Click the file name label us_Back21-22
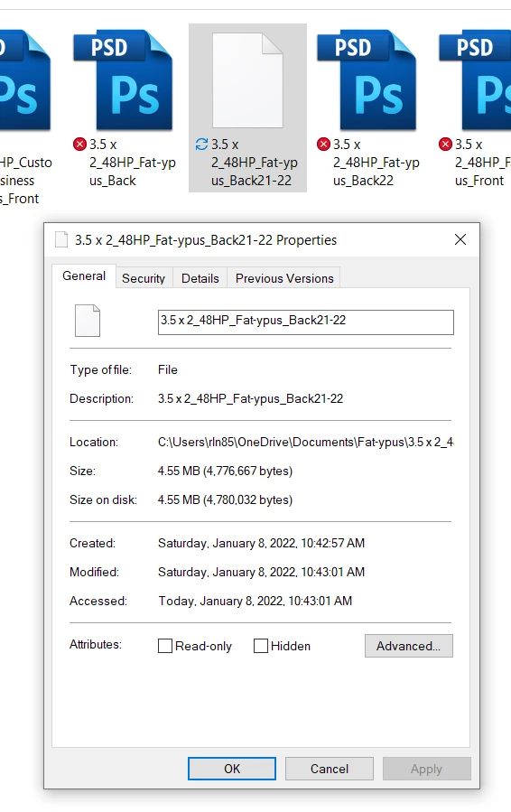The image size is (511, 812). [255, 163]
